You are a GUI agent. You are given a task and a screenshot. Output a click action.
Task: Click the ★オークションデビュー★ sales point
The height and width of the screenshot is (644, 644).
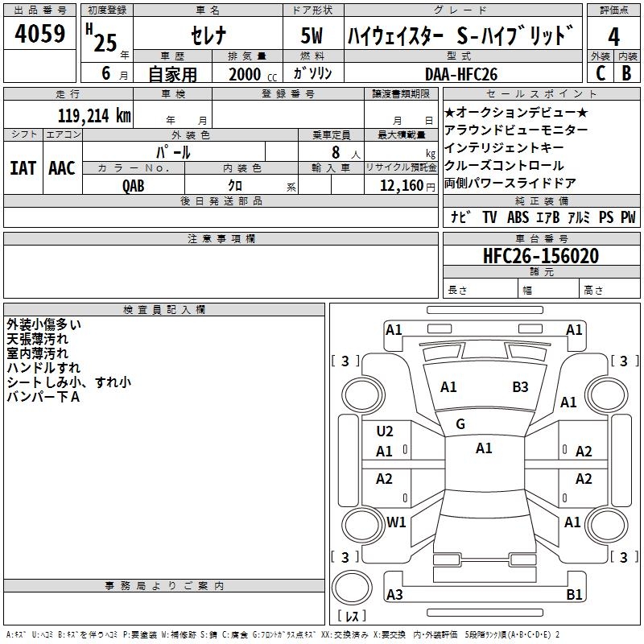pos(516,113)
